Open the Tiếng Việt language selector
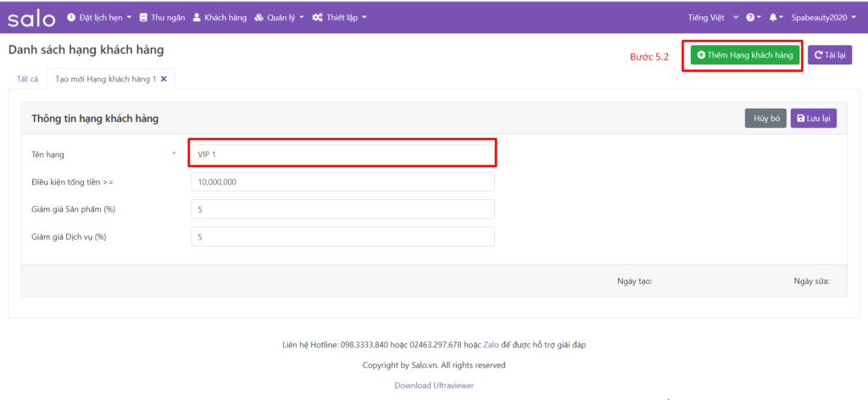Viewport: 868px width, 400px height. click(714, 18)
